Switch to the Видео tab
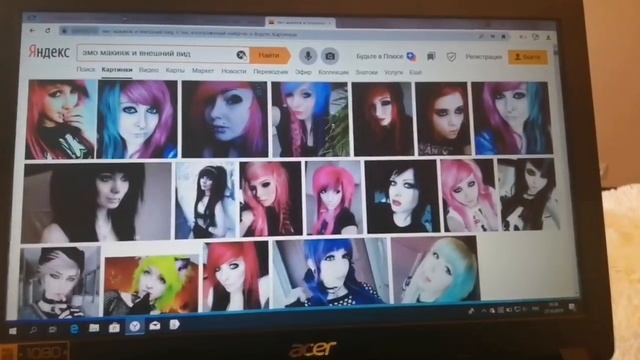The image size is (640, 360). point(149,70)
